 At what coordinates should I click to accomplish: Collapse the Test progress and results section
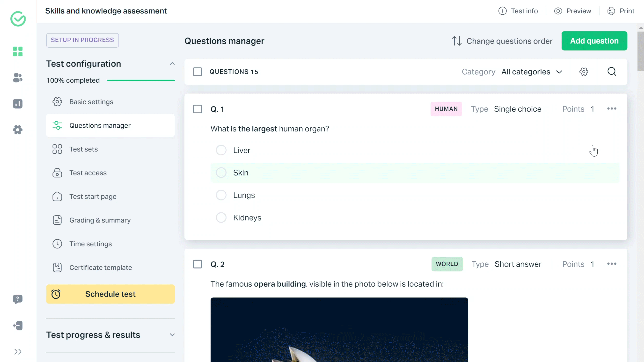point(172,335)
